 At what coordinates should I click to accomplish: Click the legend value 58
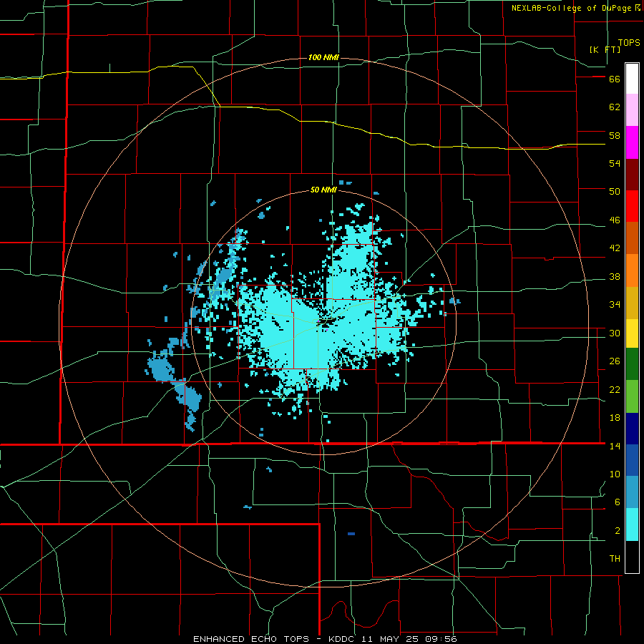coord(615,135)
